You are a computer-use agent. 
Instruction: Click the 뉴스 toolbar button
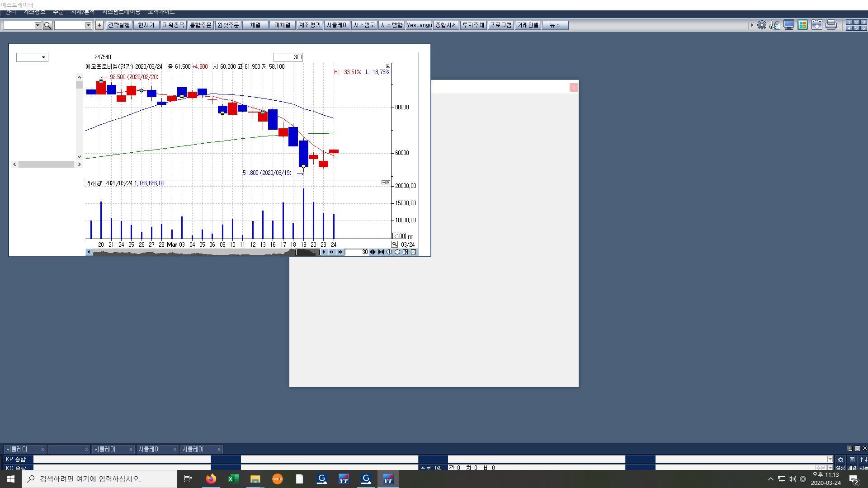[x=555, y=25]
